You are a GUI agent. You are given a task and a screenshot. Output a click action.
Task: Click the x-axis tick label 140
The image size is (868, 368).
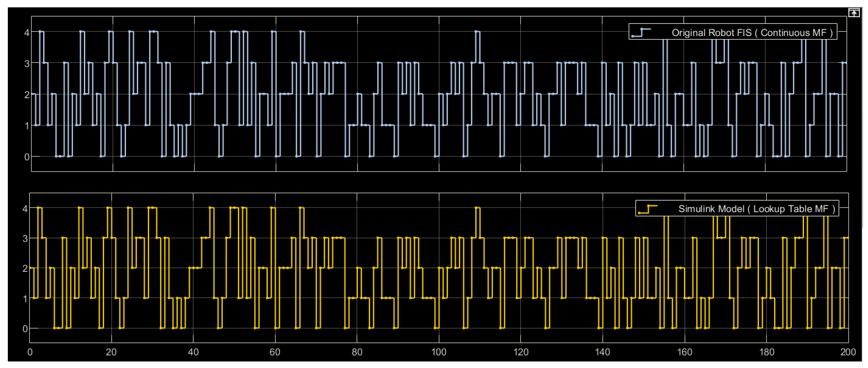click(602, 352)
